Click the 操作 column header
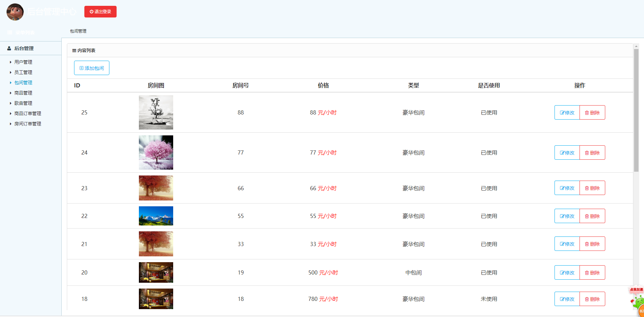The width and height of the screenshot is (644, 317). click(580, 85)
